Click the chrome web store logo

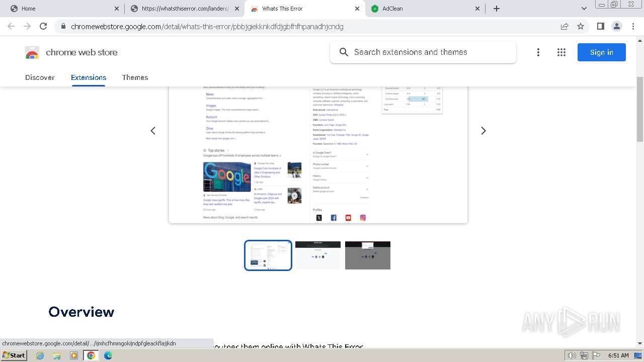pyautogui.click(x=71, y=52)
